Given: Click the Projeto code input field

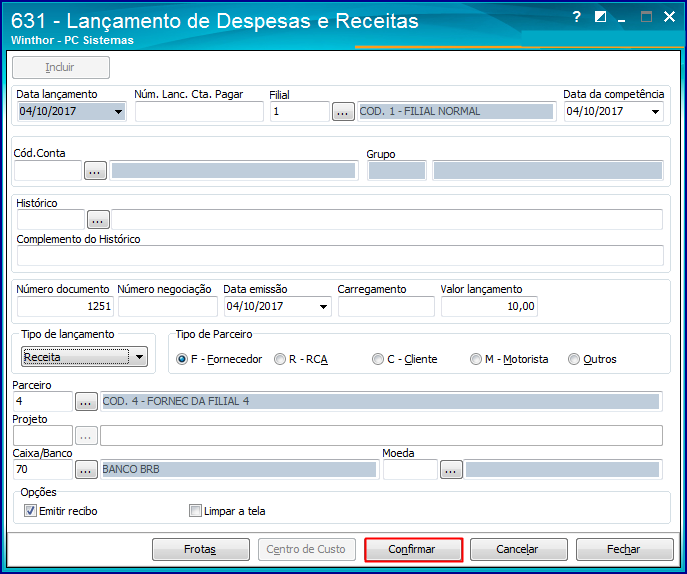Looking at the screenshot, I should (x=43, y=436).
